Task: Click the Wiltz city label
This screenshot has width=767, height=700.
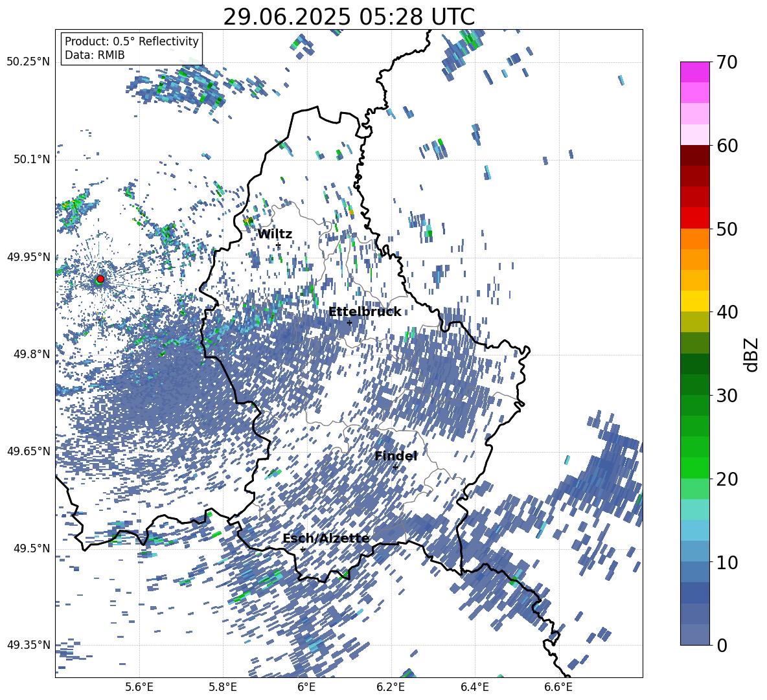Action: point(275,234)
